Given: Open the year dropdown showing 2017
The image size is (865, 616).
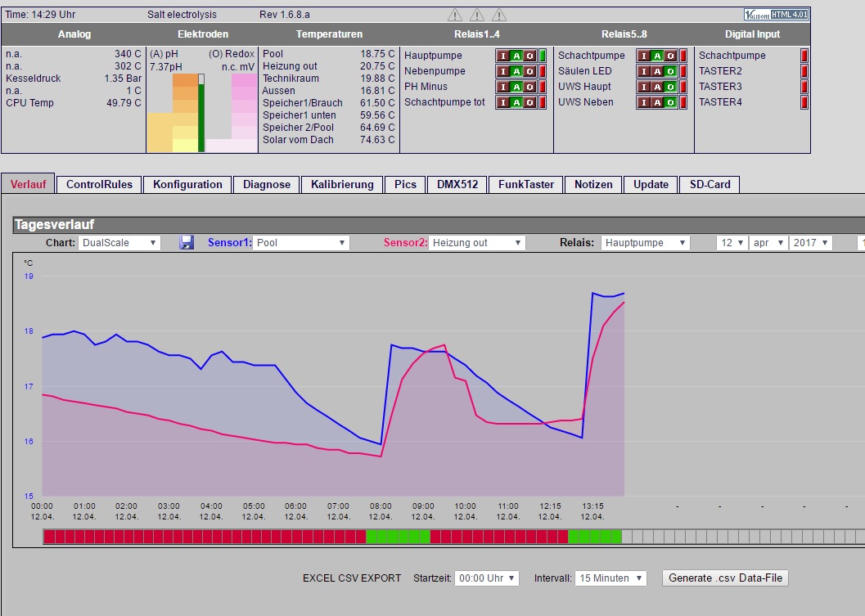Looking at the screenshot, I should coord(810,243).
